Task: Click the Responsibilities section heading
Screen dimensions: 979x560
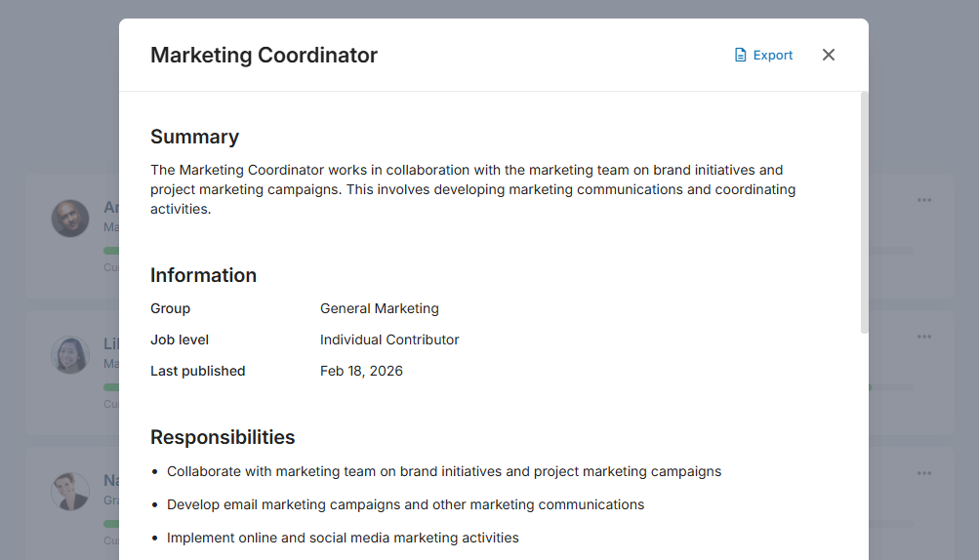Action: [x=223, y=437]
